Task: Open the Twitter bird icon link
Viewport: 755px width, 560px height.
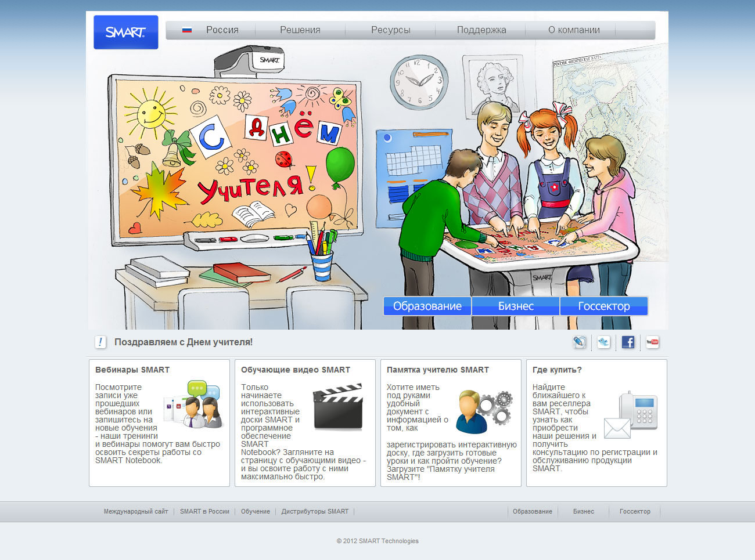Action: (604, 342)
